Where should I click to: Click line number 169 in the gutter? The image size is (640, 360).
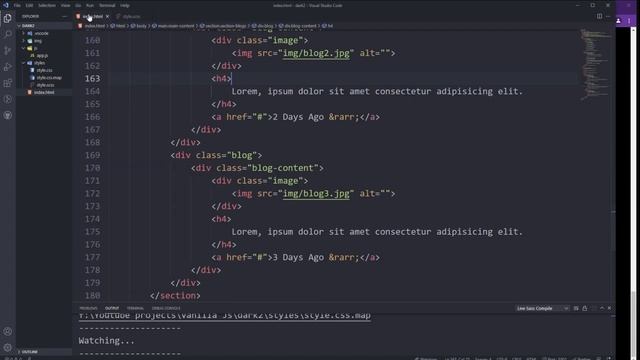[93, 155]
